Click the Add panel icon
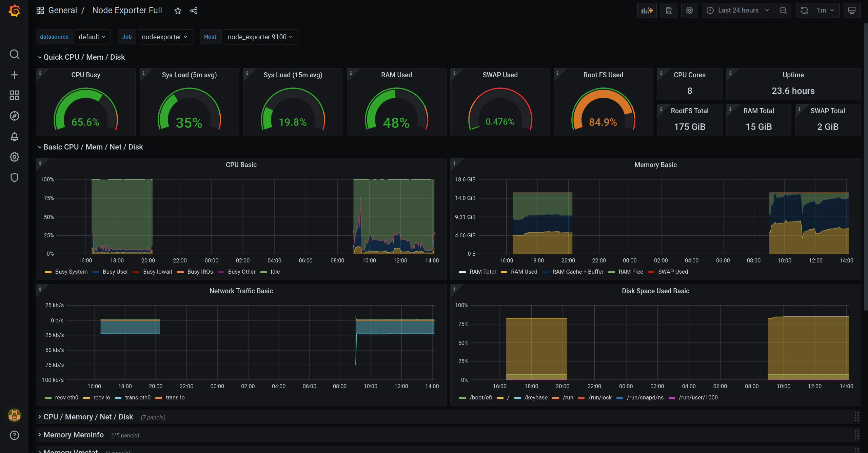Viewport: 868px width, 453px height. 647,11
